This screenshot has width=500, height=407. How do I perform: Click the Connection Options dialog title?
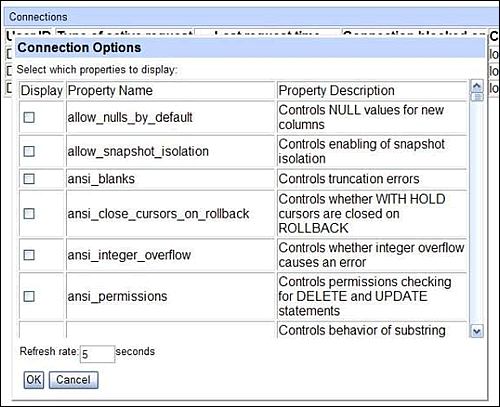(x=79, y=48)
